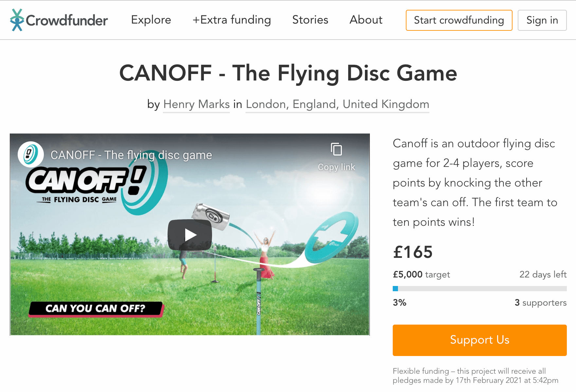The height and width of the screenshot is (392, 576).
Task: Open London, England, United Kingdom location link
Action: 337,104
